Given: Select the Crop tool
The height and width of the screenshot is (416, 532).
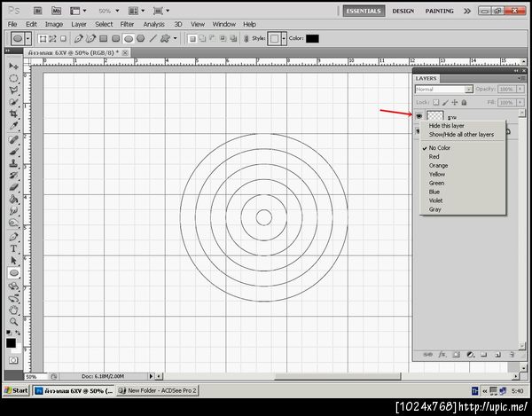Looking at the screenshot, I should (x=13, y=114).
